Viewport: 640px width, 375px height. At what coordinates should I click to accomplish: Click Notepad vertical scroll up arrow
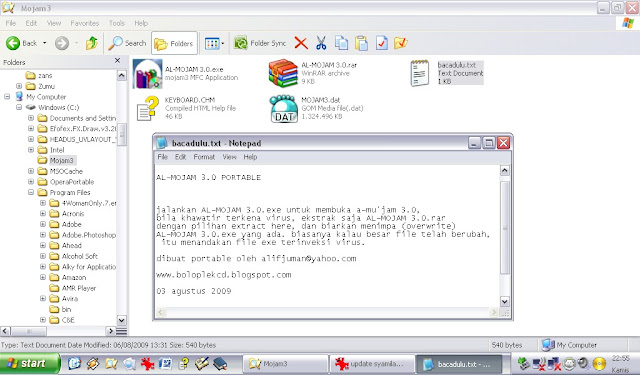pyautogui.click(x=505, y=170)
